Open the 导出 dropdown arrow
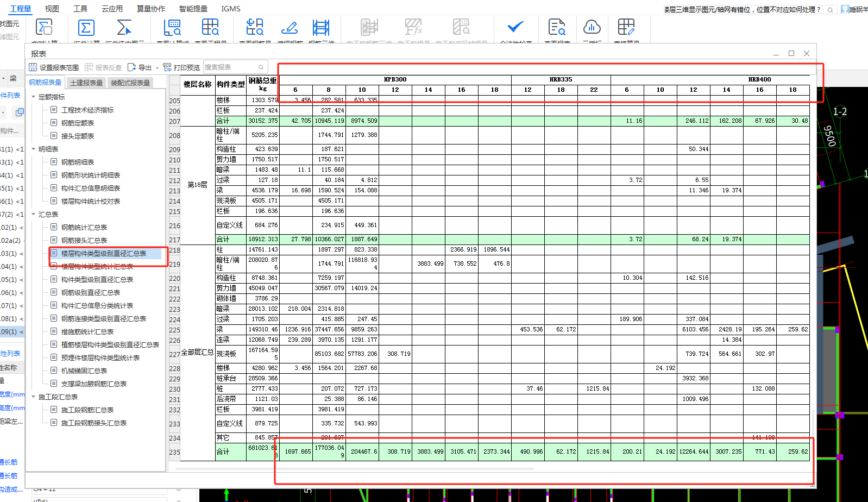The image size is (868, 502). 157,68
